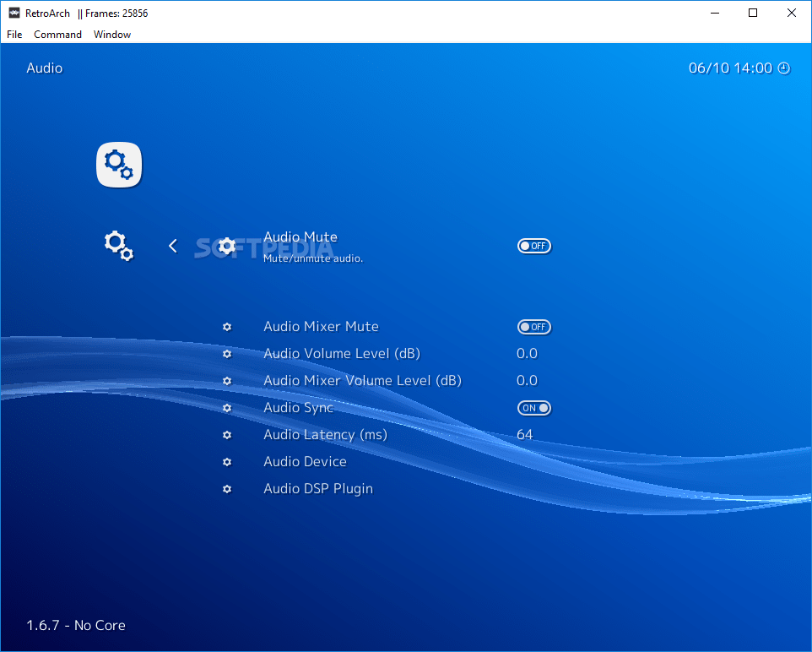Viewport: 812px width, 652px height.
Task: Select the gear icon beside Audio Mute
Action: pos(225,246)
